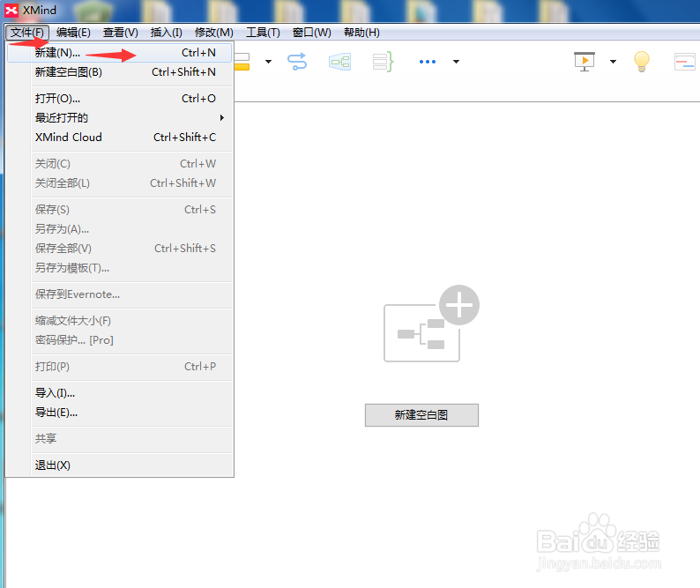Select 保存(S) menu entry

[x=120, y=210]
